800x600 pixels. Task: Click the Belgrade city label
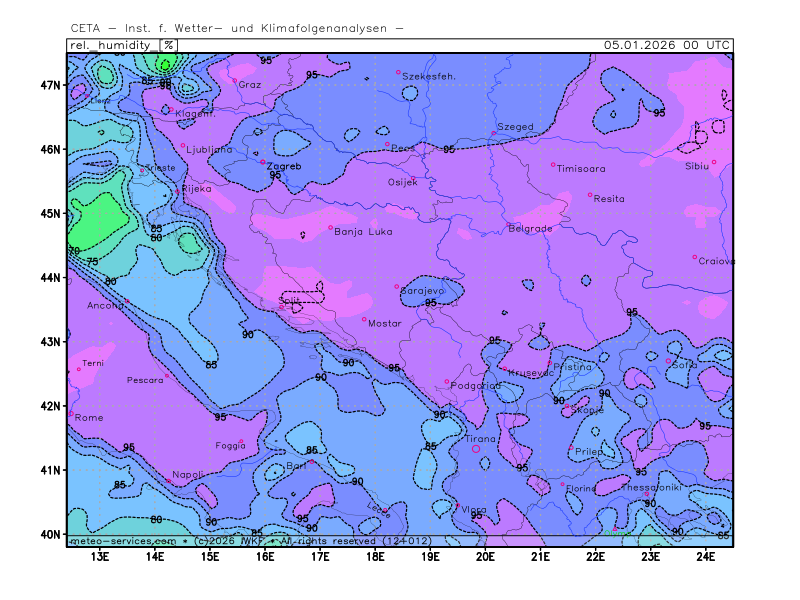tap(530, 228)
